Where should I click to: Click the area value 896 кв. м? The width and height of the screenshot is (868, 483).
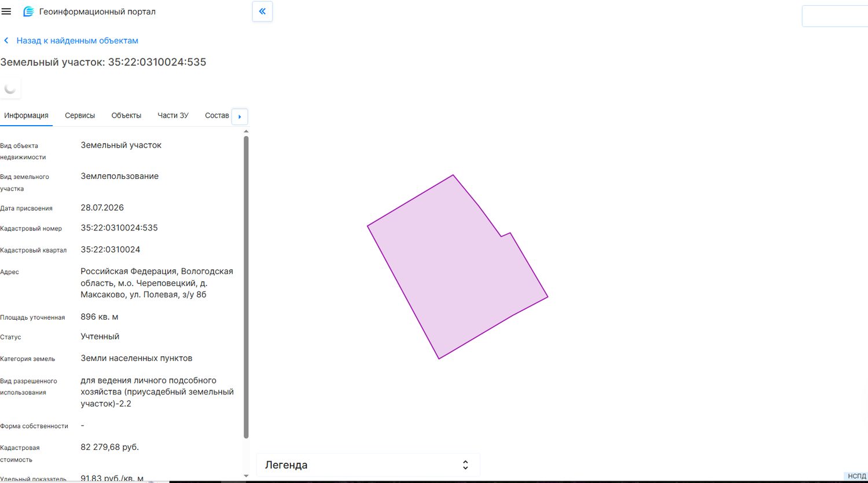click(x=100, y=317)
